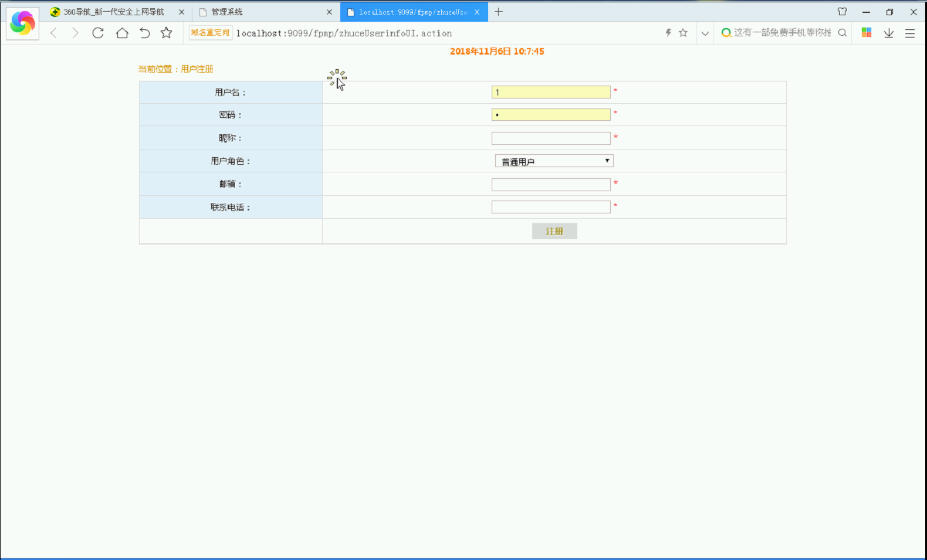Click the undo/restore closed page icon
Viewport: 927px width, 560px height.
[x=144, y=33]
